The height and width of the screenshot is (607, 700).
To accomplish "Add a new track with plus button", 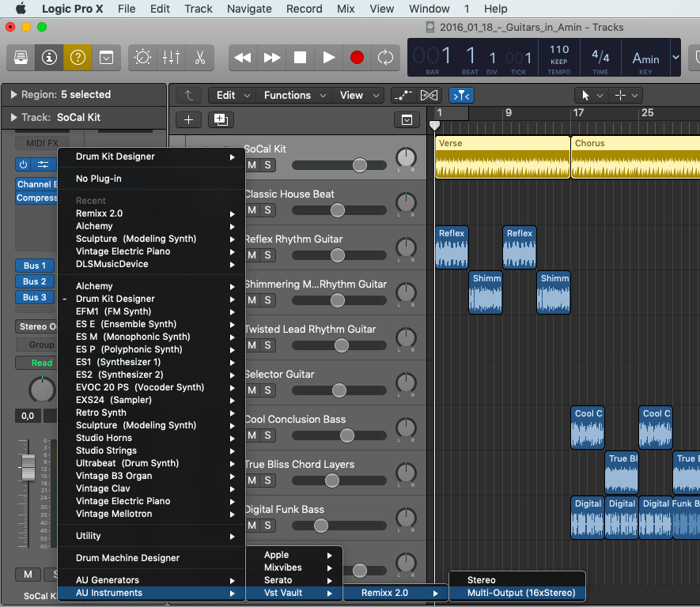I will point(189,119).
